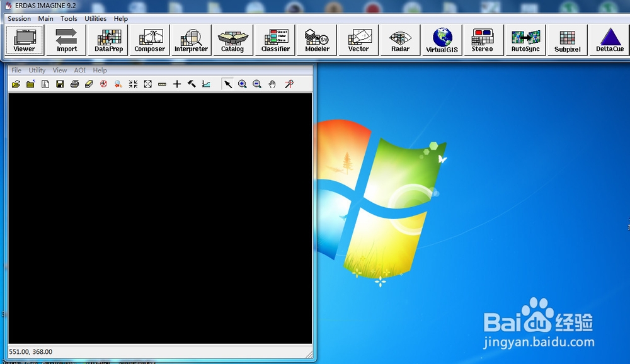Open the Modeler module
Viewport: 630px width, 364px height.
tap(317, 40)
